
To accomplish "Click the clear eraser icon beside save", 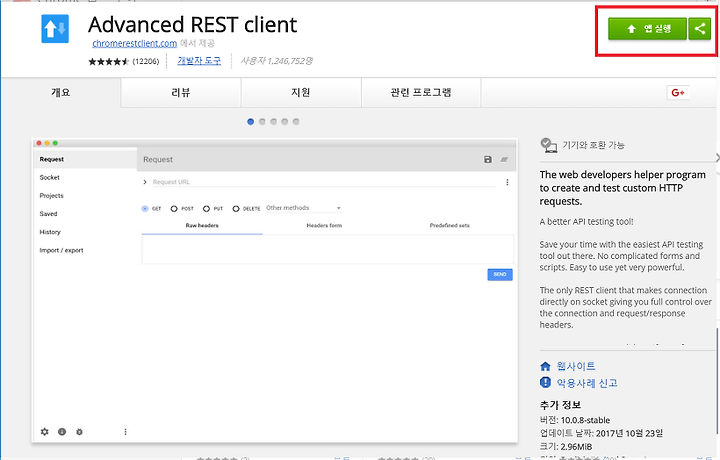I will [504, 159].
